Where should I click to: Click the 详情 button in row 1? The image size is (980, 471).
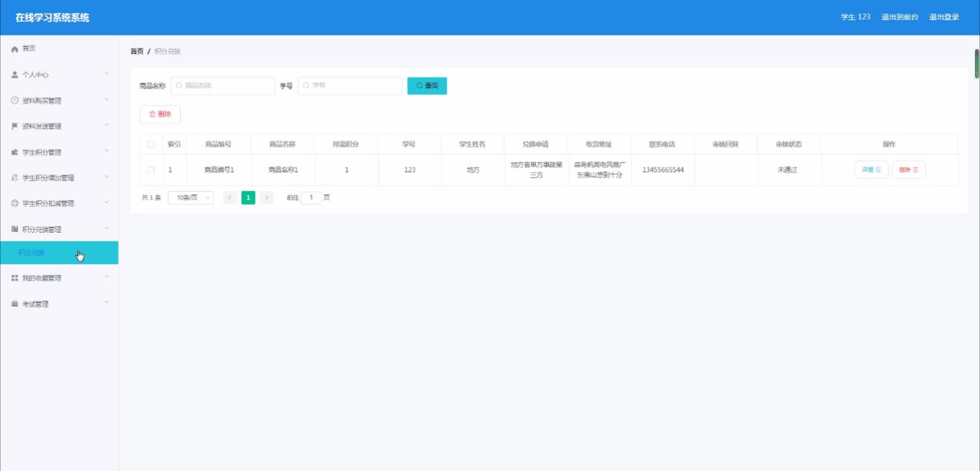[871, 170]
